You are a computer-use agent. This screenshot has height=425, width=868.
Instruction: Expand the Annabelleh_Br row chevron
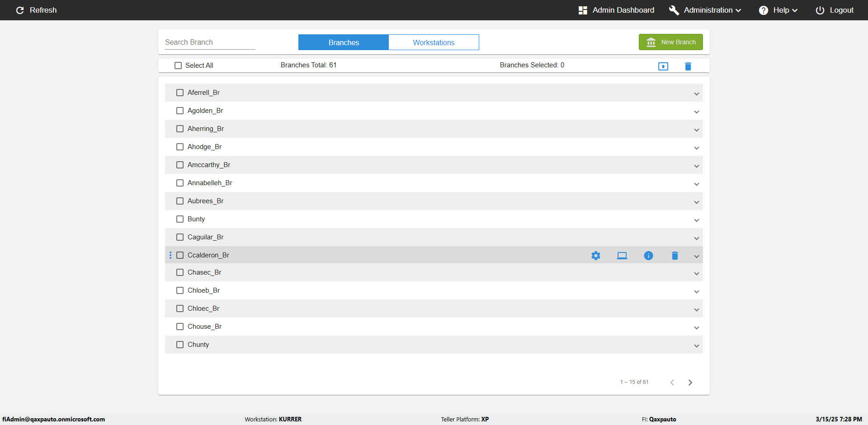coord(697,184)
